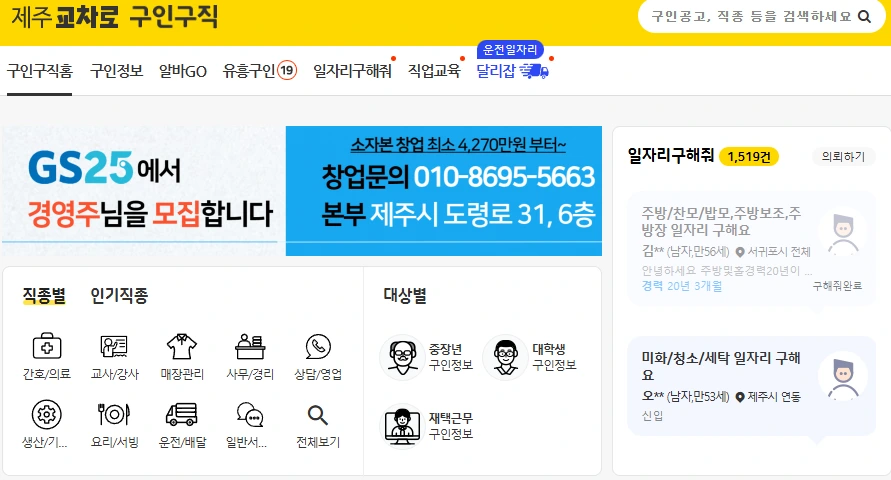Switch to the 직종별 tab
Image resolution: width=891 pixels, height=480 pixels.
pos(44,295)
